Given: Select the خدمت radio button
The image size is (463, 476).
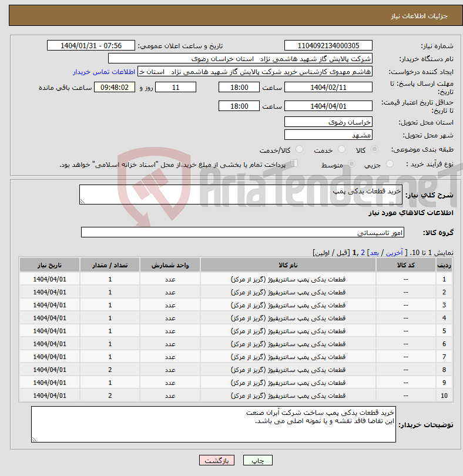Looking at the screenshot, I should (x=341, y=149).
